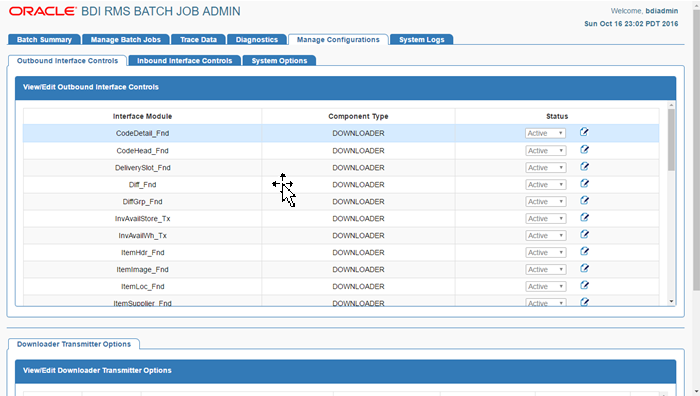Viewport: 700px width, 396px height.
Task: Click edit icon for CodeDetail_Fnd row
Action: tap(584, 132)
